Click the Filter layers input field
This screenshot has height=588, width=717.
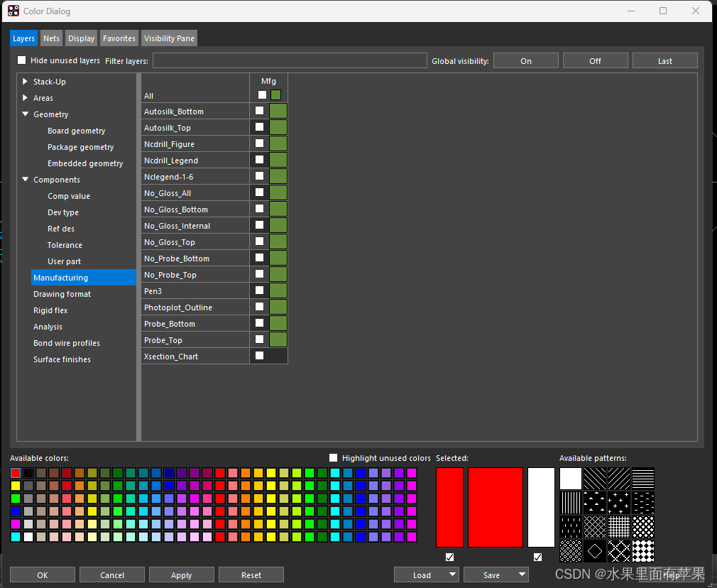click(290, 61)
